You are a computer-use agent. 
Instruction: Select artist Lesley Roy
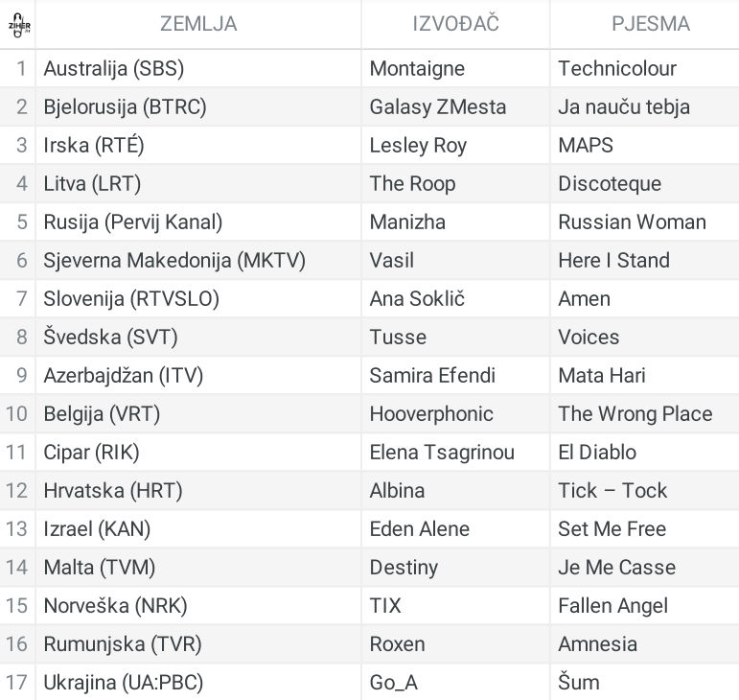[418, 145]
